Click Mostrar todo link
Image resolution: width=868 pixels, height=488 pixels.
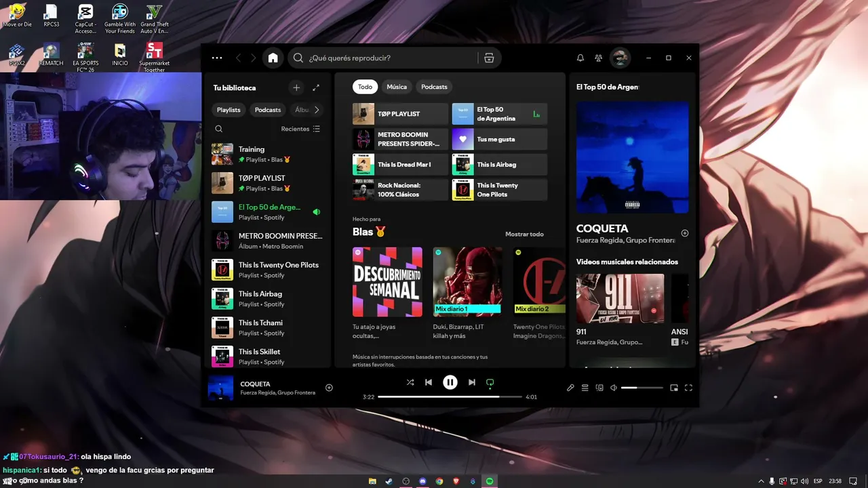(x=524, y=235)
